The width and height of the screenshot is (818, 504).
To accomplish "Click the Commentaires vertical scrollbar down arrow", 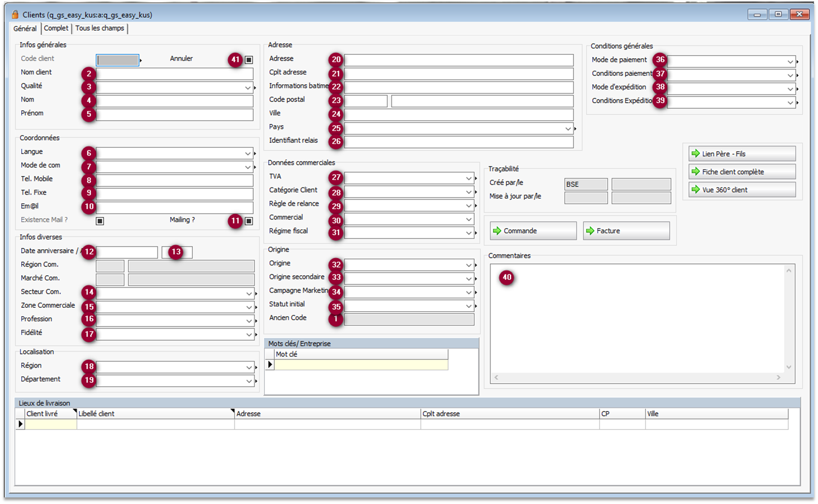I will coord(789,367).
